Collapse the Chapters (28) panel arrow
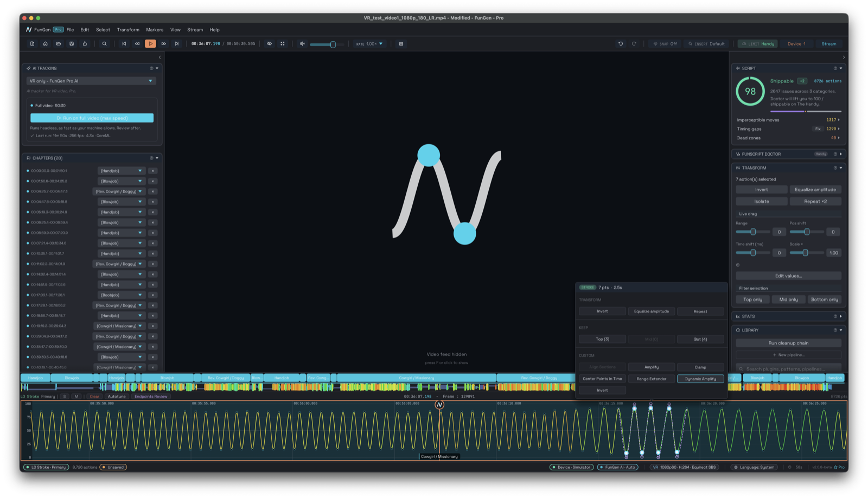Image resolution: width=868 pixels, height=498 pixels. (x=157, y=158)
